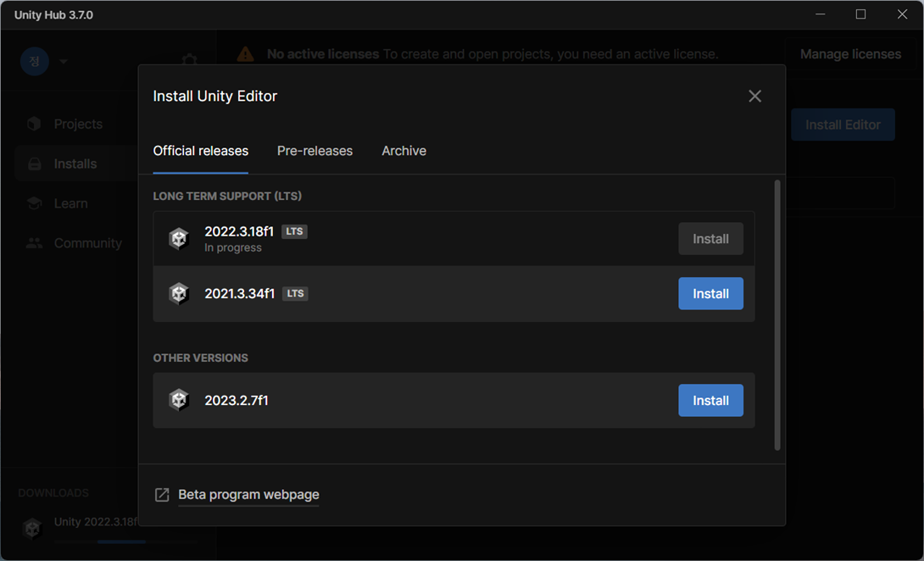Click the In progress status text
The image size is (924, 561).
[233, 247]
